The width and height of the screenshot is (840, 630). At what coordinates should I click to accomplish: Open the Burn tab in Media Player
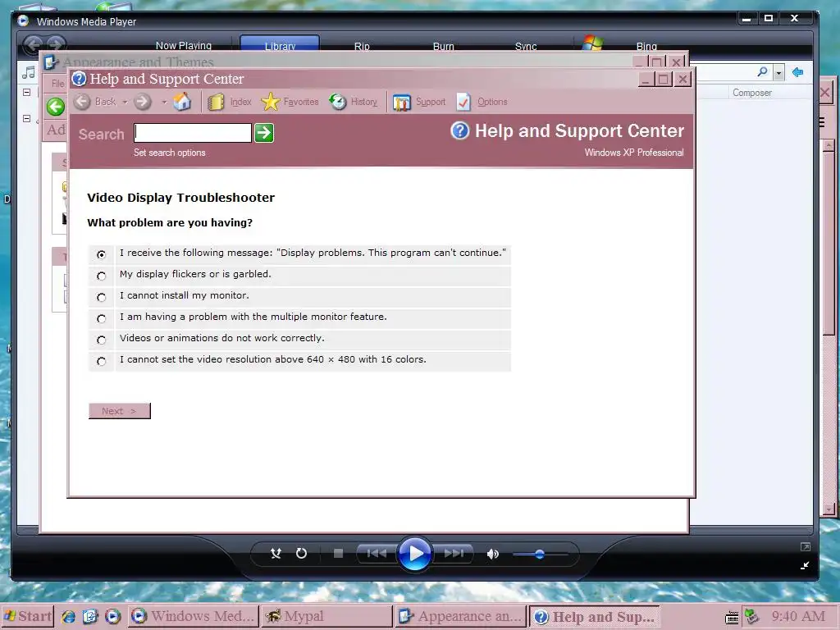click(444, 46)
